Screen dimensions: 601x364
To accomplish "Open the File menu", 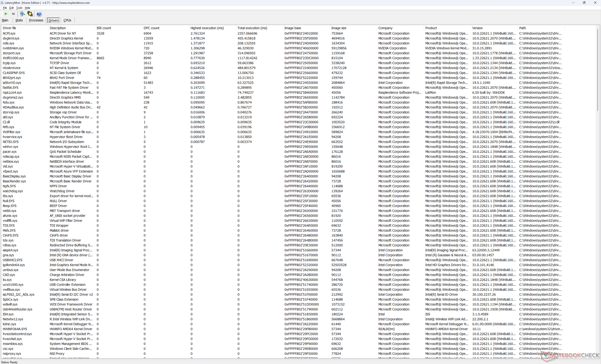I will coord(5,8).
